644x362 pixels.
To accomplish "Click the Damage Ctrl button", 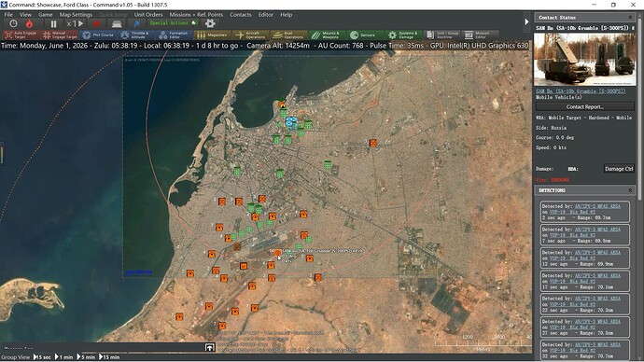I will [x=619, y=169].
